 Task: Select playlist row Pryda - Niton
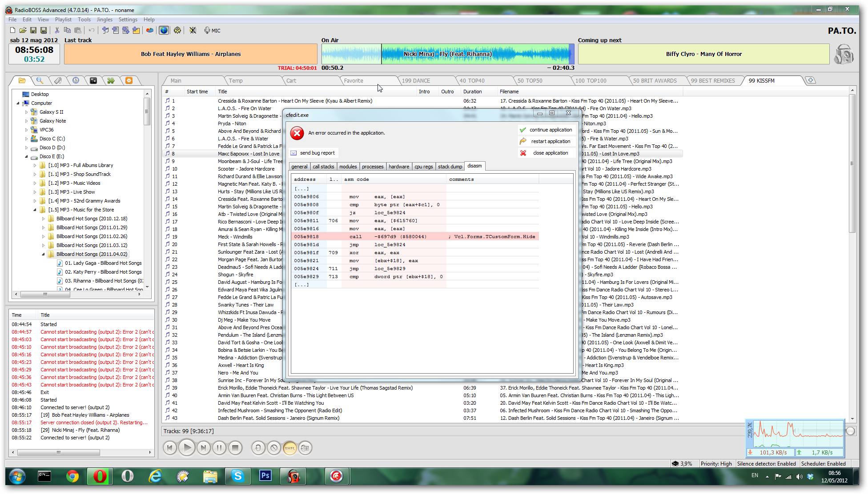click(x=232, y=123)
